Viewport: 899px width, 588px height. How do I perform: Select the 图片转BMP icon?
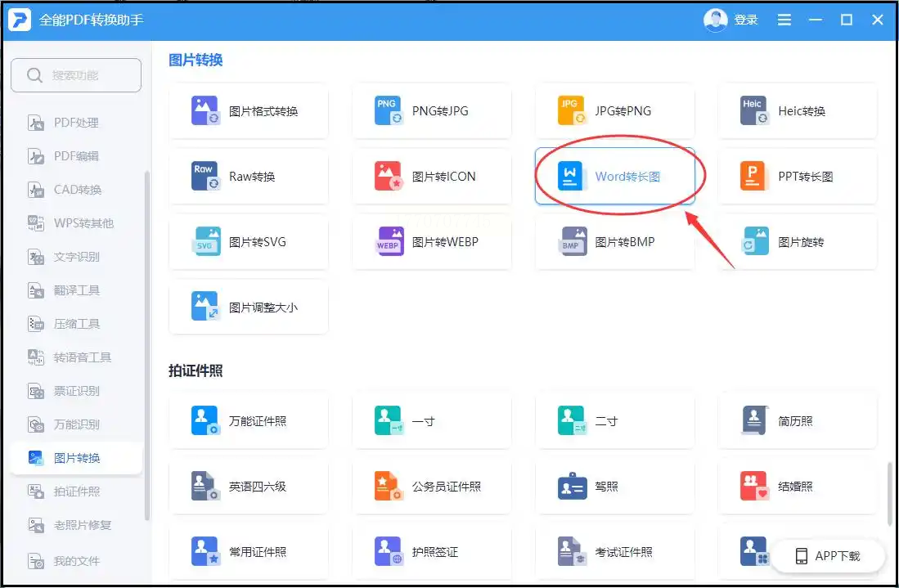click(x=571, y=241)
